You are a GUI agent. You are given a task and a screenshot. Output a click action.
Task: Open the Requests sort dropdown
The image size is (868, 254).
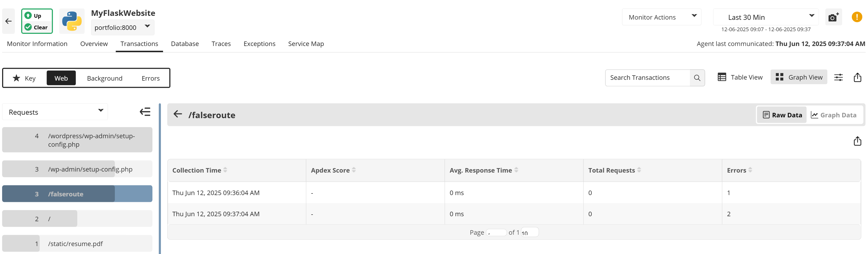pos(55,112)
